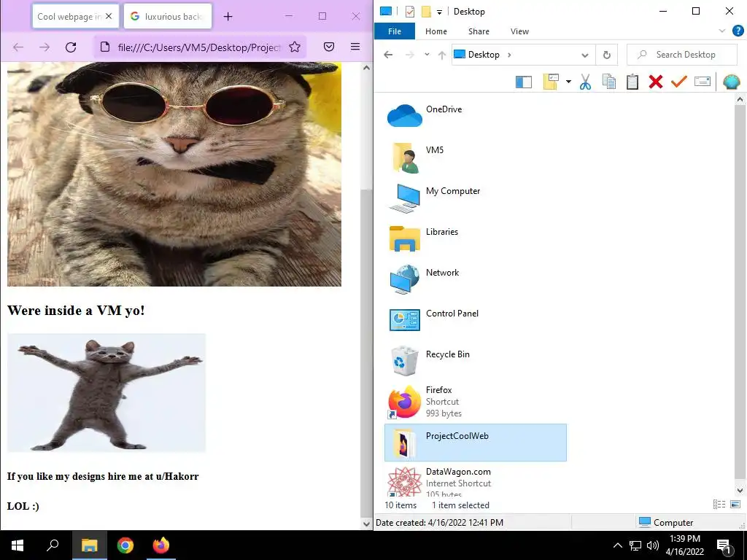The image size is (747, 560).
Task: Click the folder options toolbar icon
Action: (551, 82)
